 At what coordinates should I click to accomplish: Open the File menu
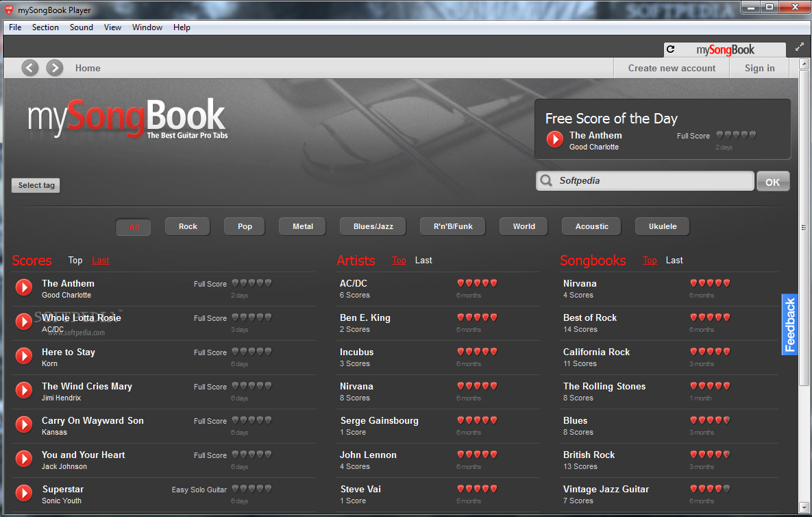coord(15,27)
